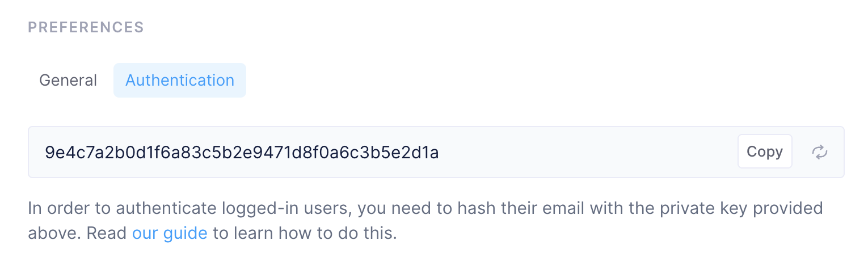
Task: Open General preferences
Action: [x=68, y=81]
